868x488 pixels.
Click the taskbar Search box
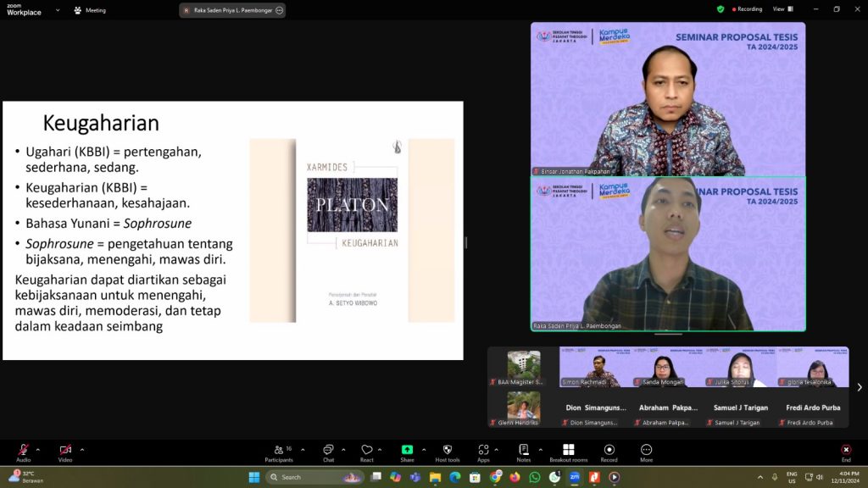pyautogui.click(x=314, y=477)
